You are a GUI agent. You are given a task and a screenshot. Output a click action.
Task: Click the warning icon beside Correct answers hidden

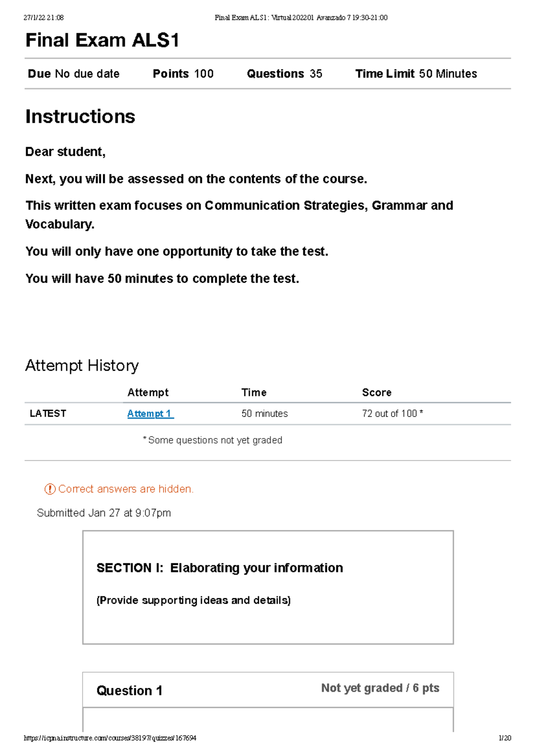click(50, 489)
